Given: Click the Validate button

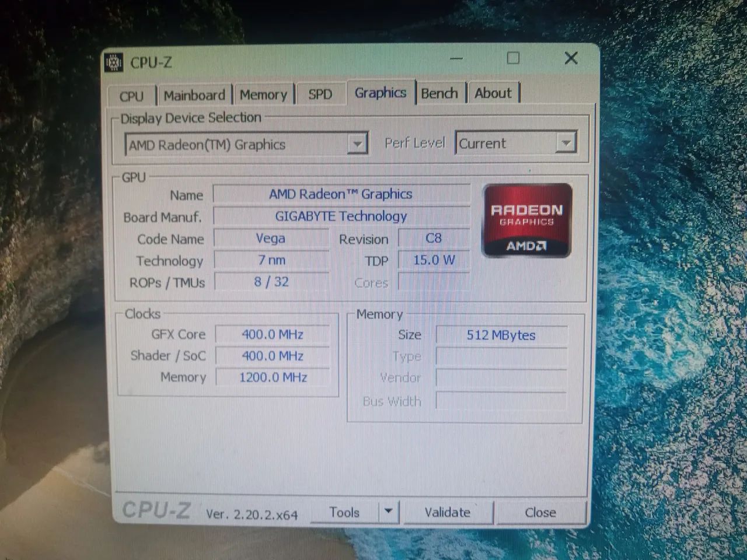Looking at the screenshot, I should 447,512.
